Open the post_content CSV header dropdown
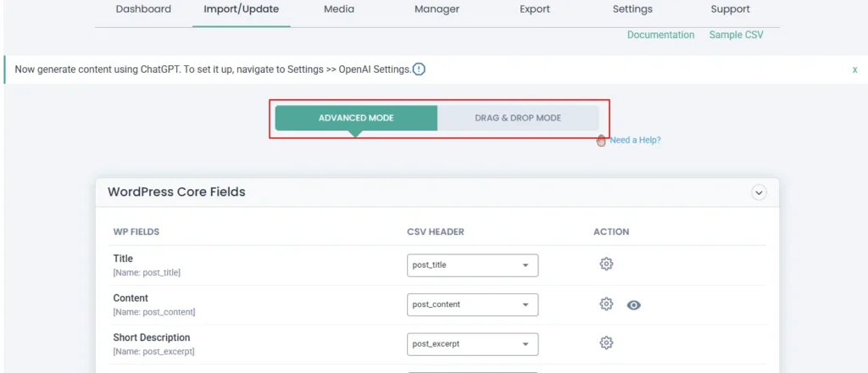 pos(472,304)
